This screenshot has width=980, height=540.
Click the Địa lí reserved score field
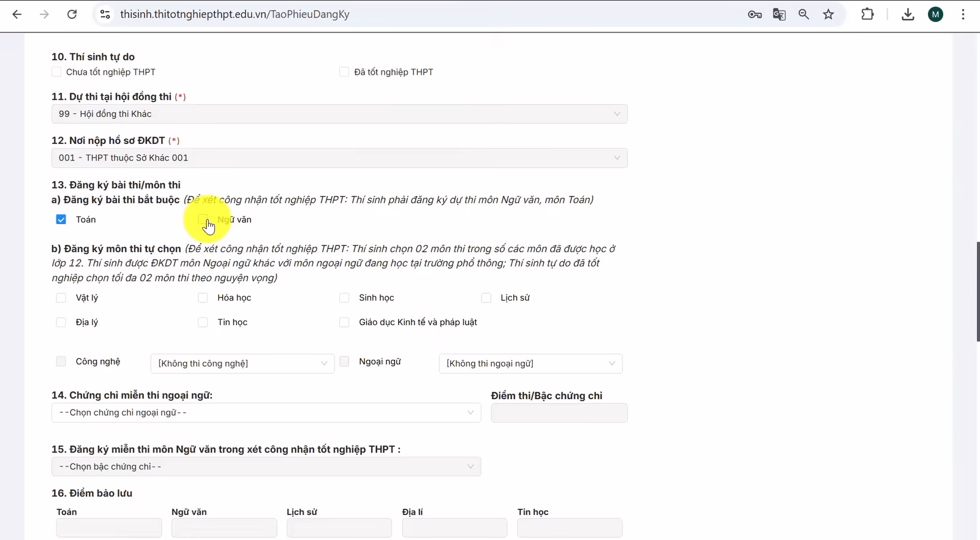pos(454,528)
